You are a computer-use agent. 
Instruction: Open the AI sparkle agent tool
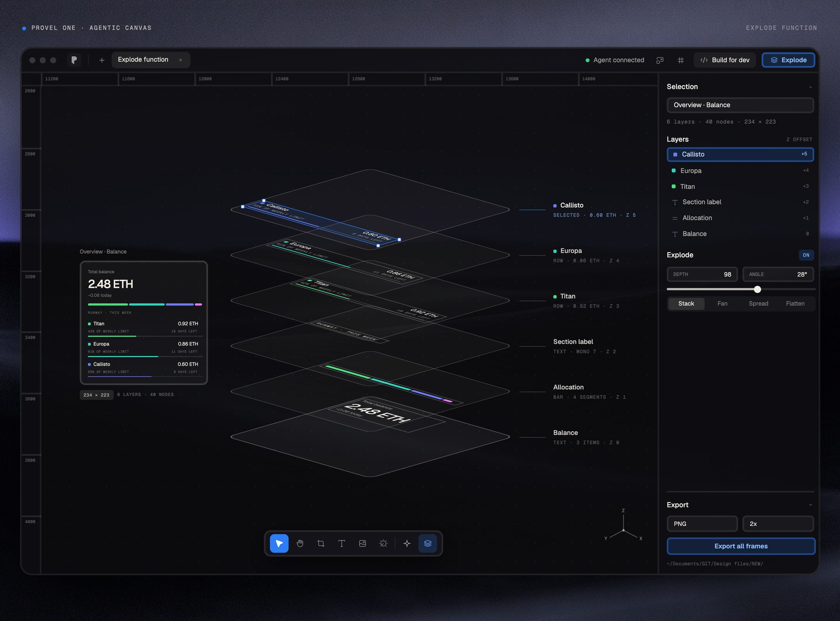(407, 543)
